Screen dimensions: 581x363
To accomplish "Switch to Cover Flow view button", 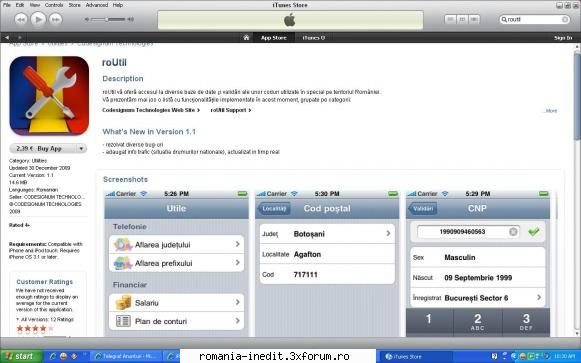I will pyautogui.click(x=474, y=19).
